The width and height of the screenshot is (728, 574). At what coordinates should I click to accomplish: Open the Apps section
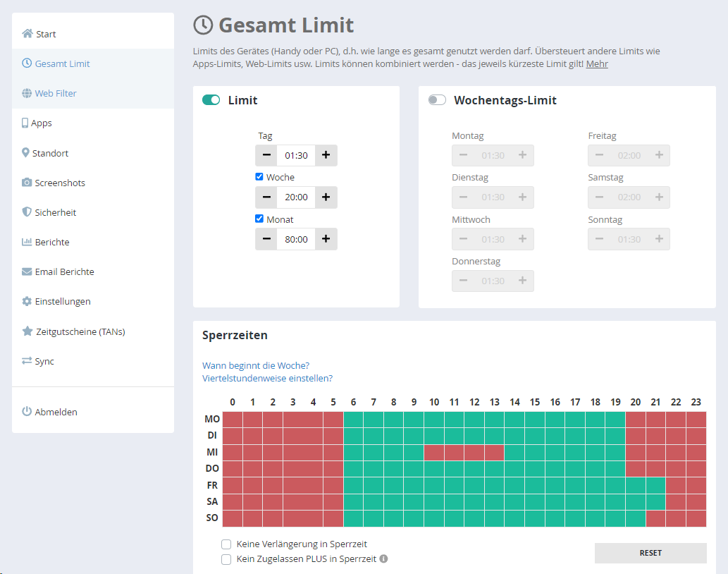tap(93, 123)
